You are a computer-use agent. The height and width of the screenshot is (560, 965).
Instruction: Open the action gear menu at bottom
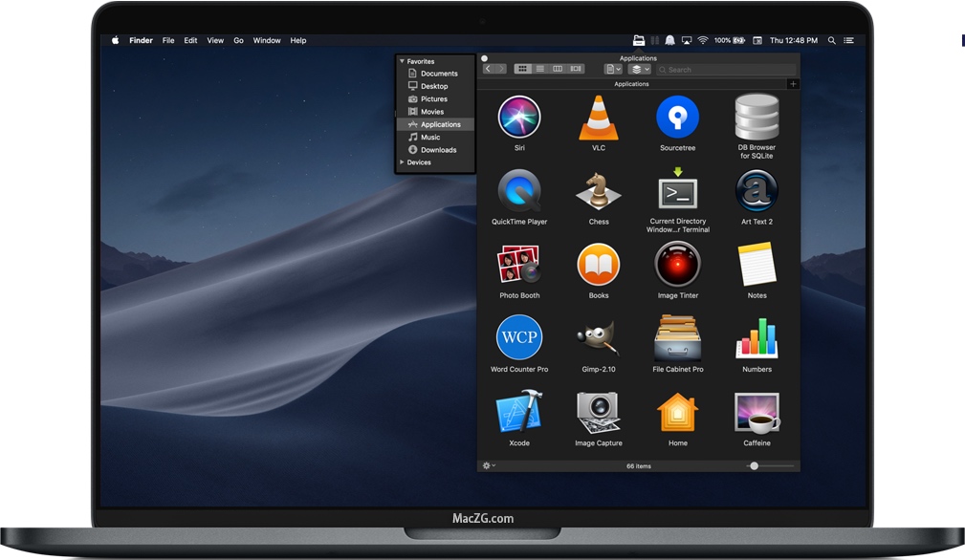point(488,464)
